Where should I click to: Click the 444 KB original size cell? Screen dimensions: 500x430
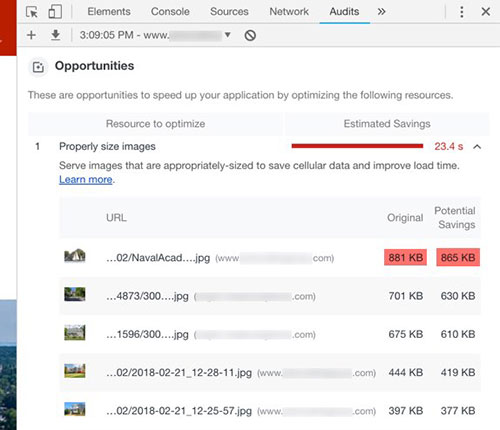(x=406, y=372)
